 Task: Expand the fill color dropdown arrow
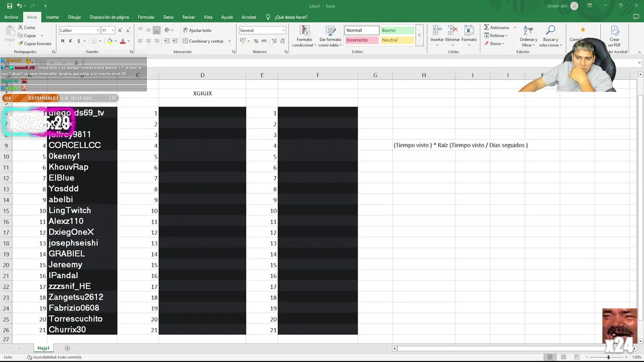tap(116, 41)
